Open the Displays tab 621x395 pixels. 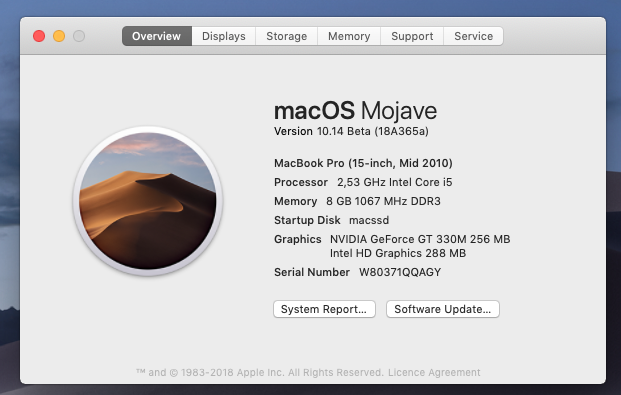click(x=224, y=36)
